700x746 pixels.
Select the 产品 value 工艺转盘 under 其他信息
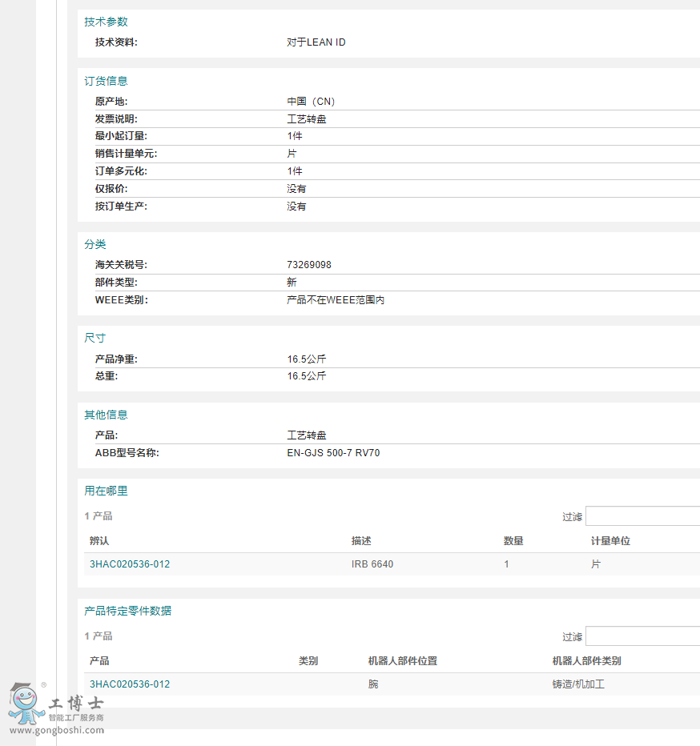tap(307, 435)
